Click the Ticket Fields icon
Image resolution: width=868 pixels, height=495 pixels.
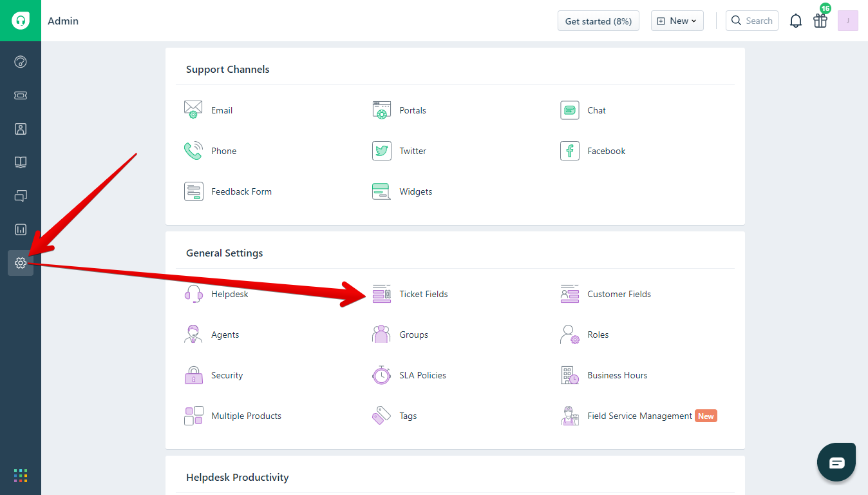(382, 294)
